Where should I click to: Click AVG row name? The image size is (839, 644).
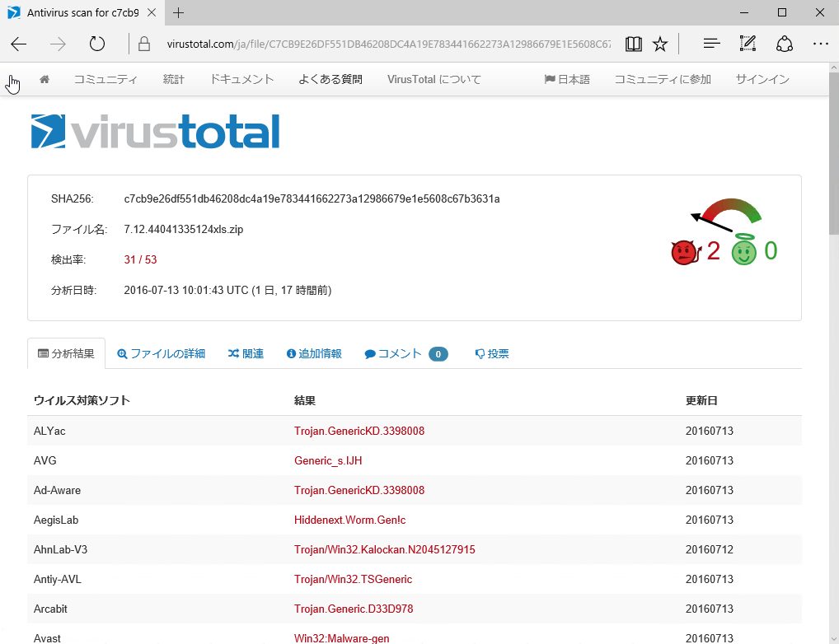[x=45, y=460]
